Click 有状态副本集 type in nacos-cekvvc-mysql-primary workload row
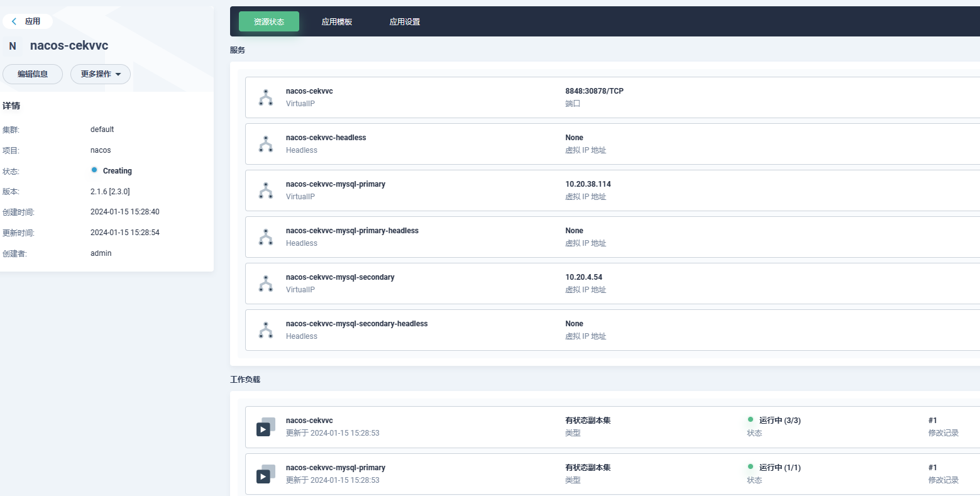 click(x=588, y=468)
